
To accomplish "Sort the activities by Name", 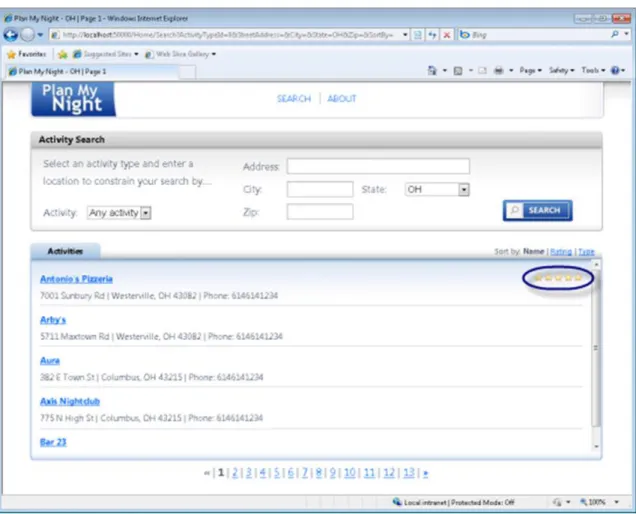I will click(x=533, y=252).
